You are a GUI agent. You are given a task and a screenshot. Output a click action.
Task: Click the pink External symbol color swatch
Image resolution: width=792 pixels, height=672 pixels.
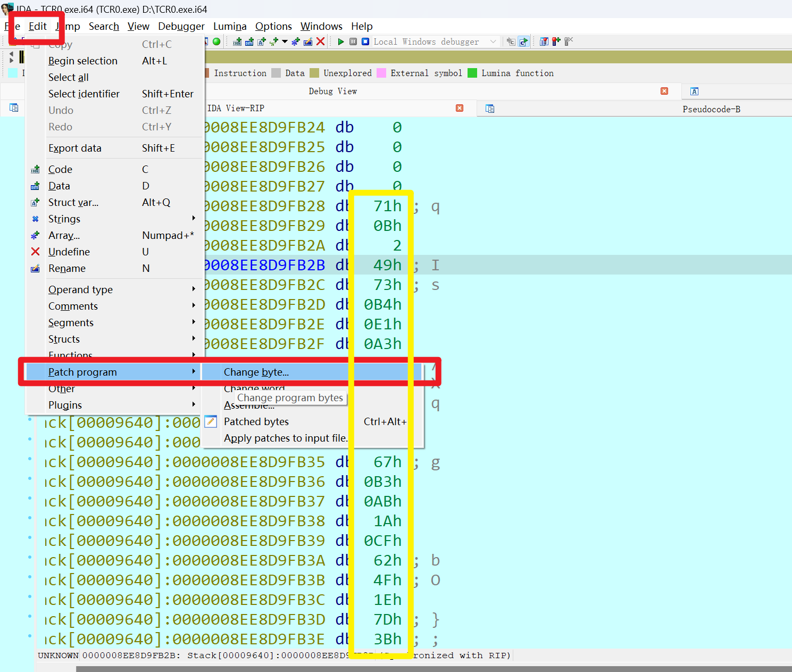coord(381,73)
